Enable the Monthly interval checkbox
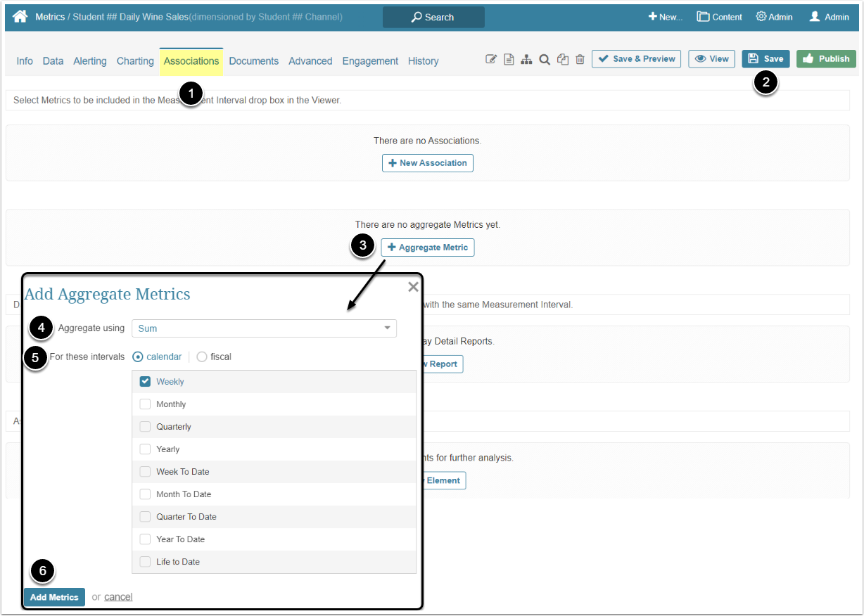Screen dimensions: 864x616 coord(146,404)
